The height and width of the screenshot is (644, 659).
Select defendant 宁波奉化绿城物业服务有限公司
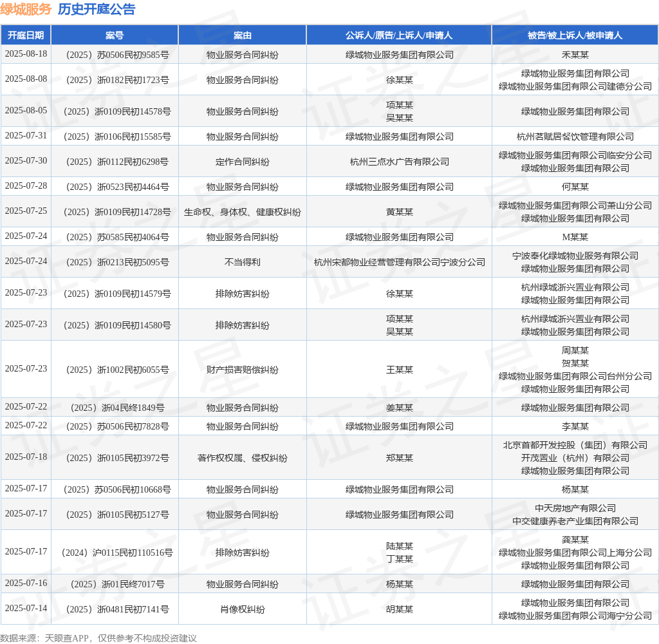pyautogui.click(x=575, y=256)
